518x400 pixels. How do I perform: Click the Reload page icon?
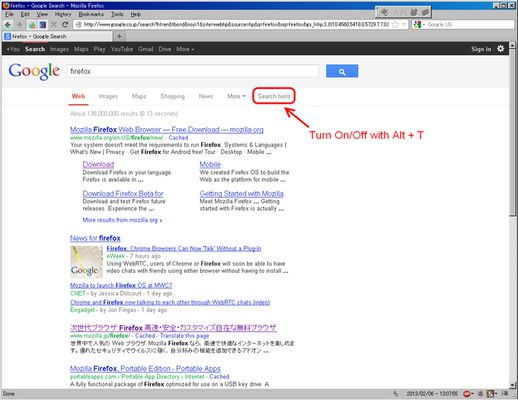click(x=65, y=25)
